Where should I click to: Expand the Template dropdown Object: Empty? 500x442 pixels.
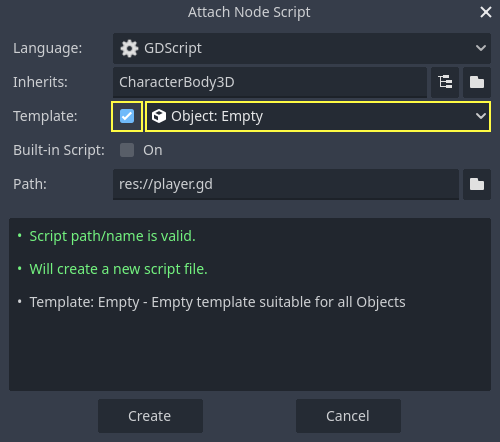(x=318, y=116)
